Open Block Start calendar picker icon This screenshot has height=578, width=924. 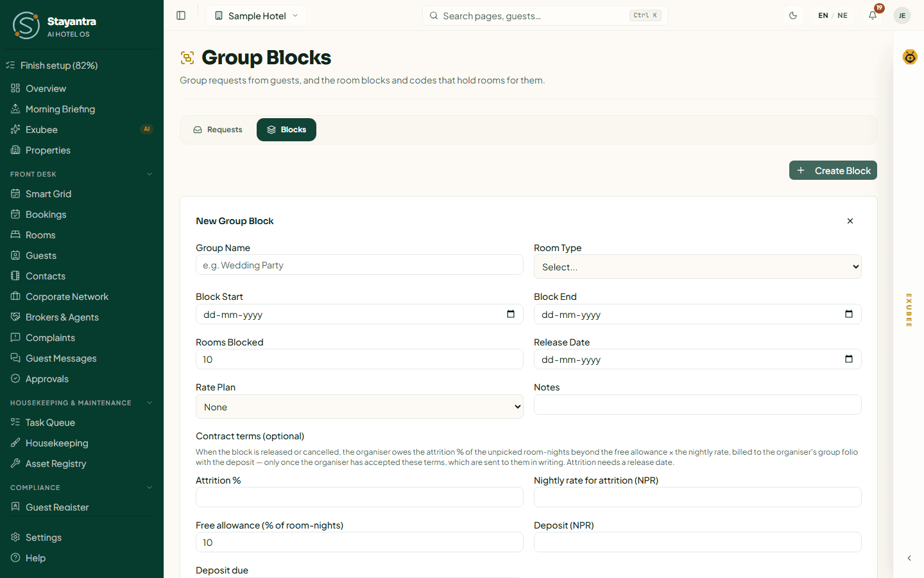point(511,314)
